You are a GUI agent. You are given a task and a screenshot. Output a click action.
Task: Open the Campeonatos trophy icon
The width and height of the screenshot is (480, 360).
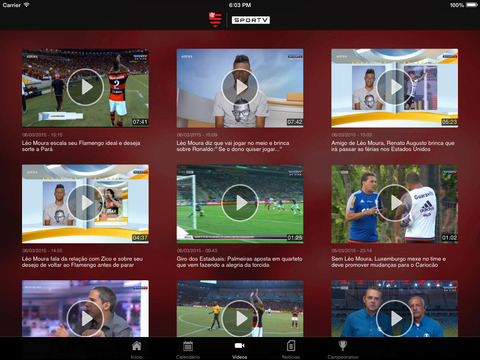[x=342, y=345]
